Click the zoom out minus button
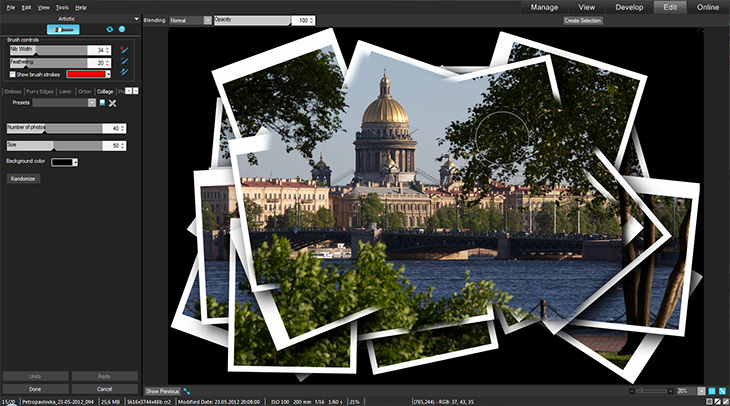Image resolution: width=730 pixels, height=406 pixels. pyautogui.click(x=632, y=391)
